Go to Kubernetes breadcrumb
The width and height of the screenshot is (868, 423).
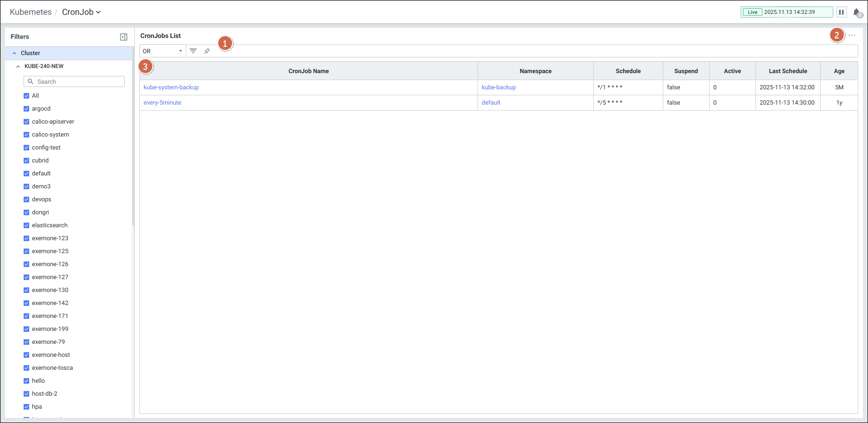tap(31, 12)
